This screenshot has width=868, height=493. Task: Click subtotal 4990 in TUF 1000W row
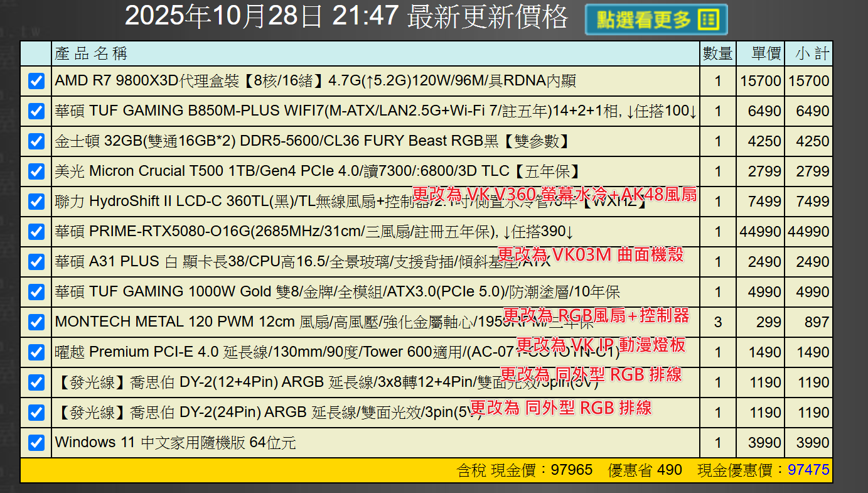(813, 293)
